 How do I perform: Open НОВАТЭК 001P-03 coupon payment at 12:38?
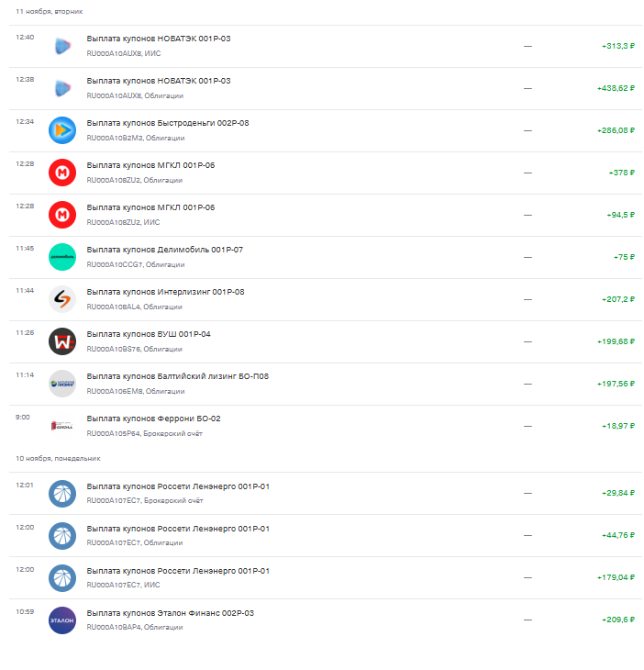pyautogui.click(x=326, y=88)
